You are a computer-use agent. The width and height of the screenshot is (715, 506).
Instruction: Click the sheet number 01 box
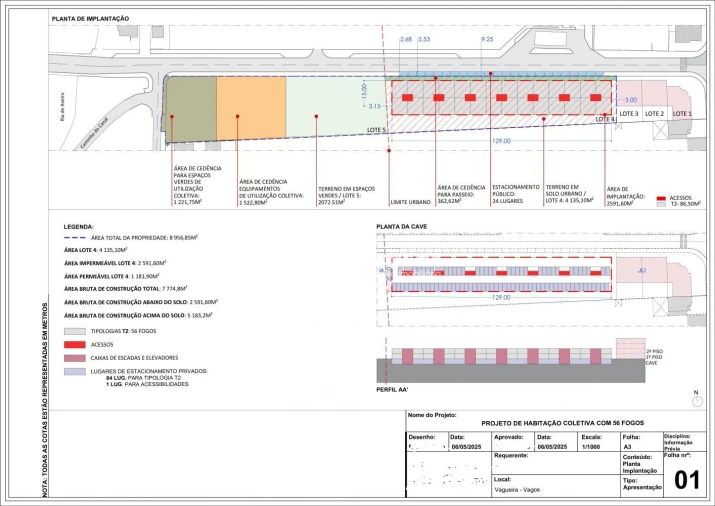687,480
